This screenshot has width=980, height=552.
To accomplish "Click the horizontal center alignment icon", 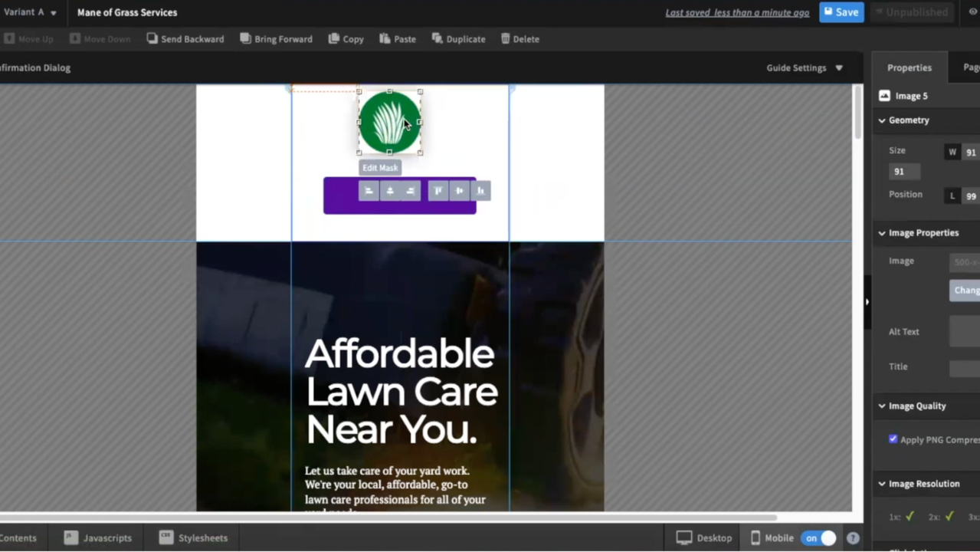I will click(389, 191).
